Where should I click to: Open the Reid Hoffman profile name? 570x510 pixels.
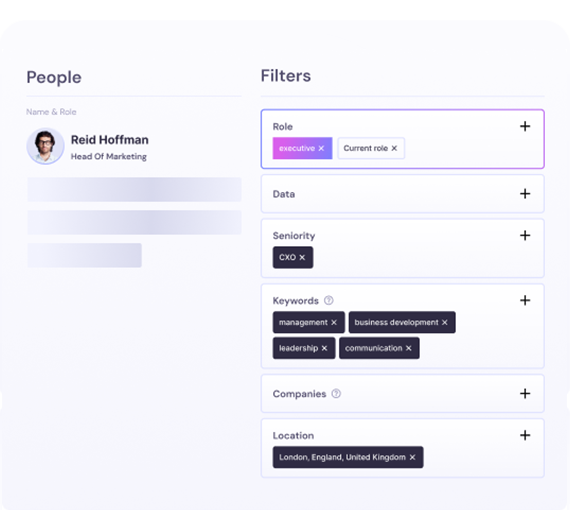[x=109, y=140]
